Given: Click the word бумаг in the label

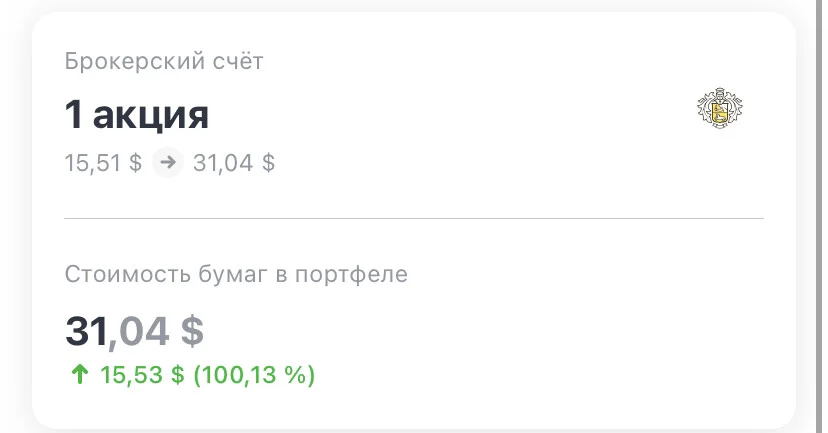Looking at the screenshot, I should point(233,275).
